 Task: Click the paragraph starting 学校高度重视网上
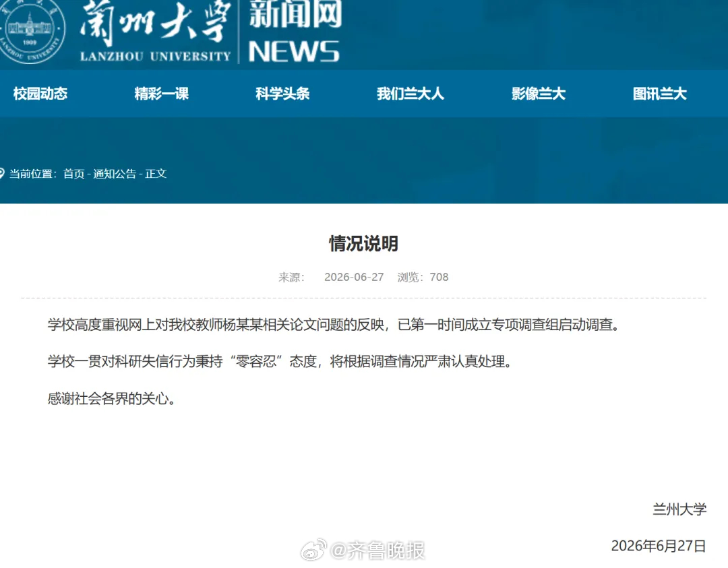(334, 324)
